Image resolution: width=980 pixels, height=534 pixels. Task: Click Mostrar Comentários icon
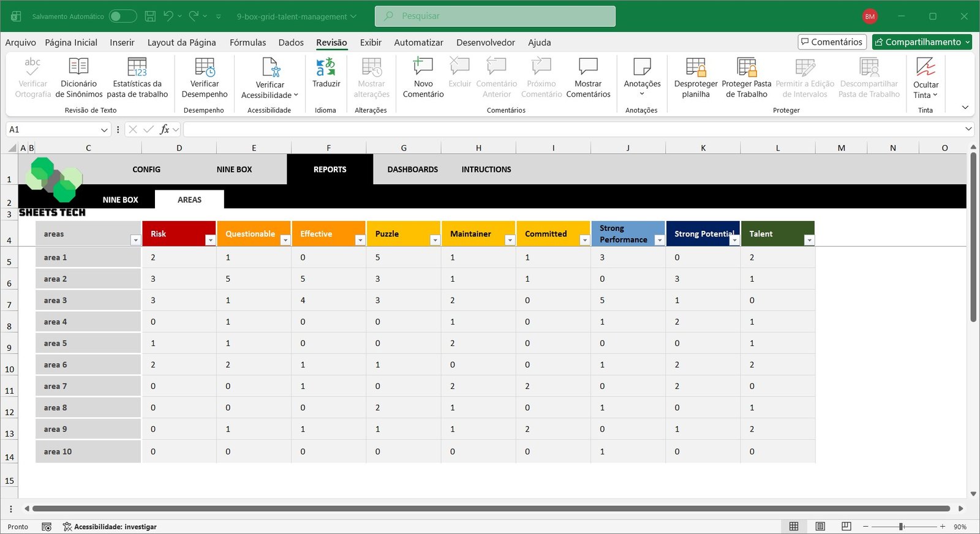pos(588,66)
